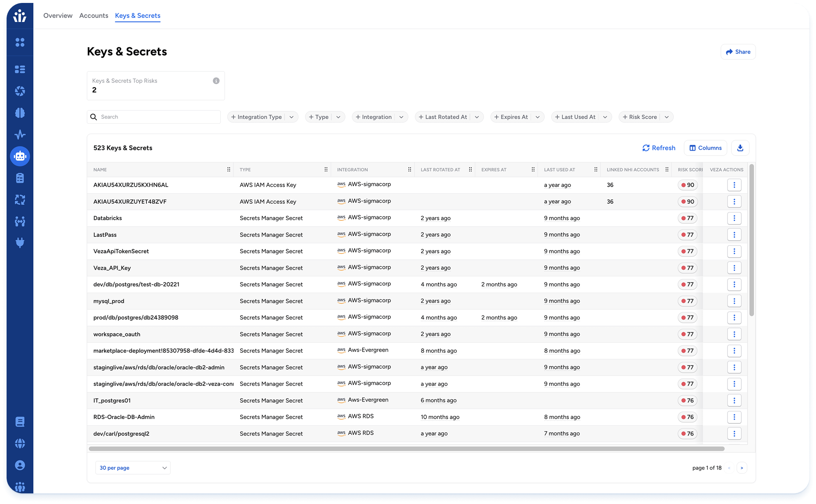The image size is (816, 504).
Task: Switch to the Accounts tab
Action: coord(94,15)
